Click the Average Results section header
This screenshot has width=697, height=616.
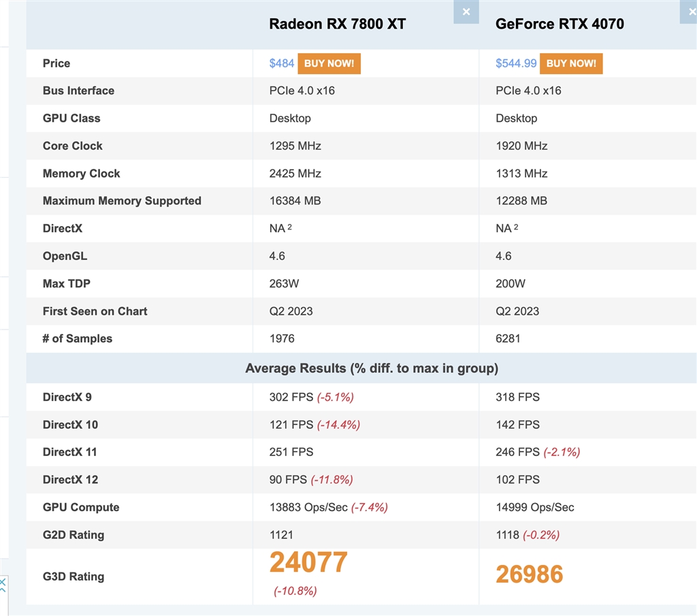pyautogui.click(x=372, y=368)
